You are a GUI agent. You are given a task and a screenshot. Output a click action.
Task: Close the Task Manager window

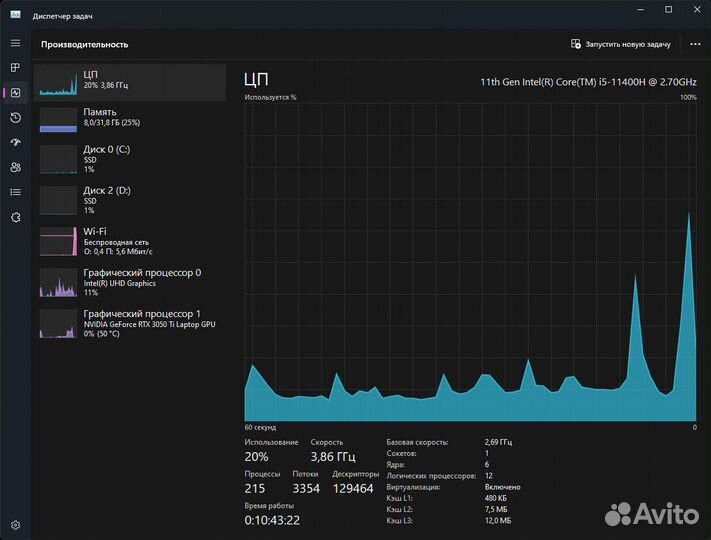point(697,10)
